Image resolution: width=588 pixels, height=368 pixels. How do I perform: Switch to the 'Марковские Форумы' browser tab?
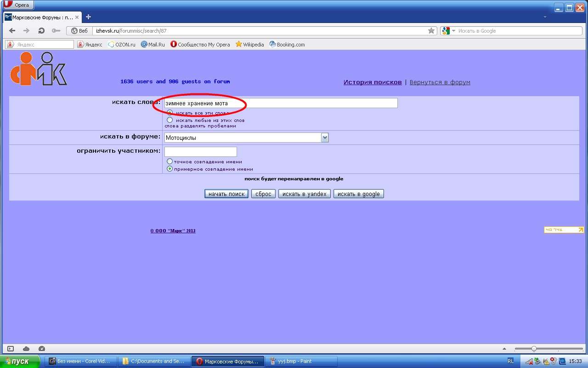pos(41,17)
